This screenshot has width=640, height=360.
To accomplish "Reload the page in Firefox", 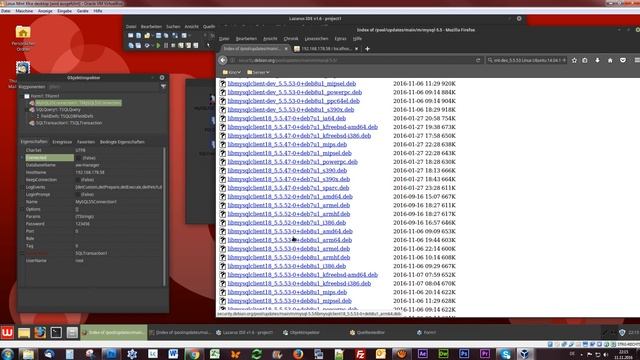I will [x=478, y=60].
